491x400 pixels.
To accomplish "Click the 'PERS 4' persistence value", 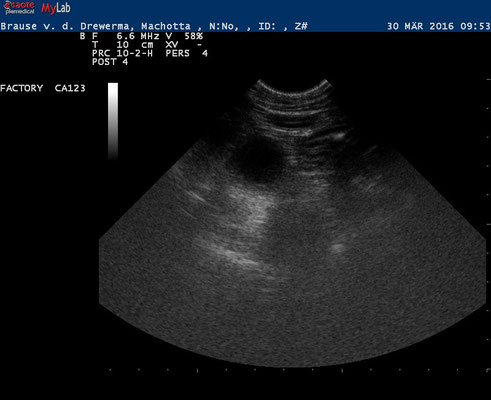I will coord(186,53).
